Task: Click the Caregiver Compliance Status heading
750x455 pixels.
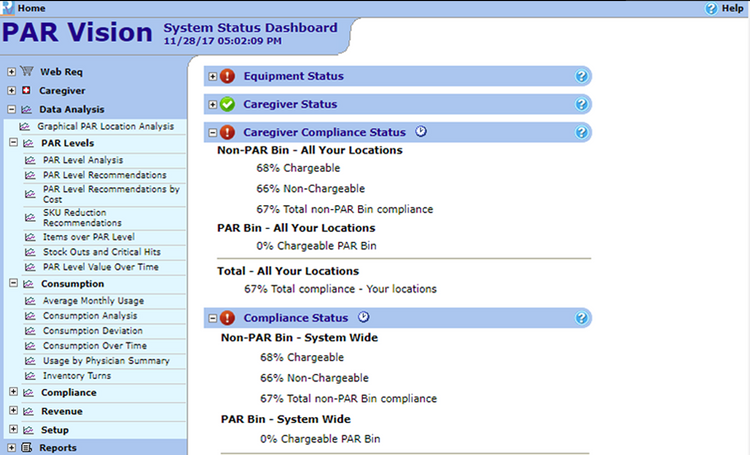Action: click(324, 132)
